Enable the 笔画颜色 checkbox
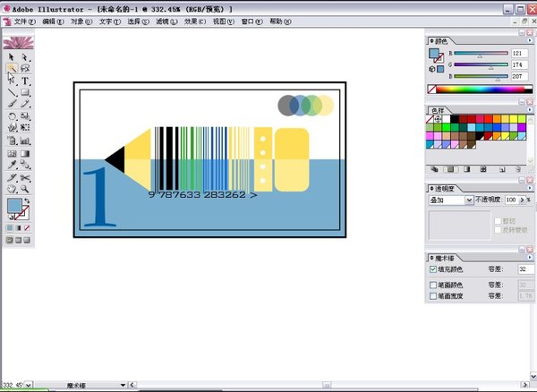This screenshot has width=537, height=392. 433,285
